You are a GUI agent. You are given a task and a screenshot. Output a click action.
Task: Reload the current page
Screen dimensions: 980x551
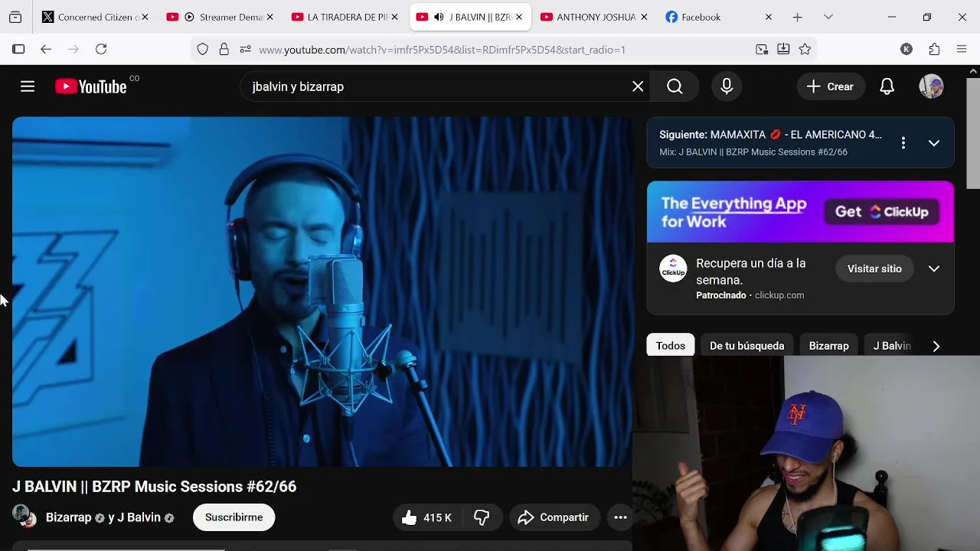click(x=101, y=49)
